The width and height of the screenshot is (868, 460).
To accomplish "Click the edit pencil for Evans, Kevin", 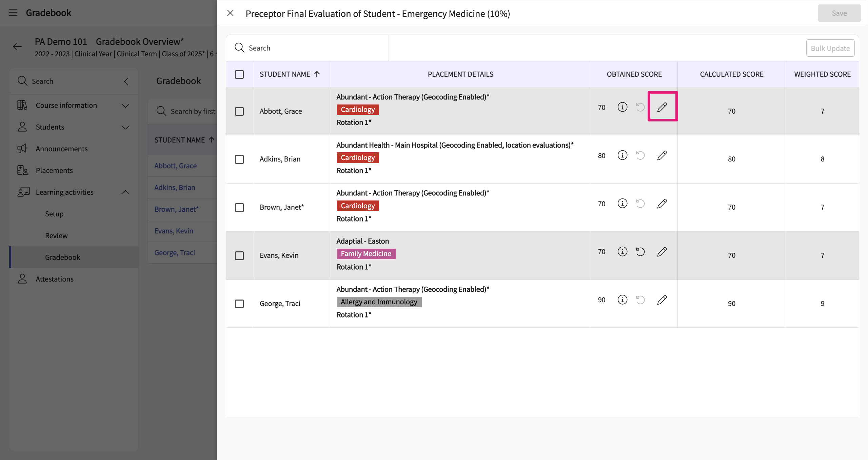I will tap(662, 252).
